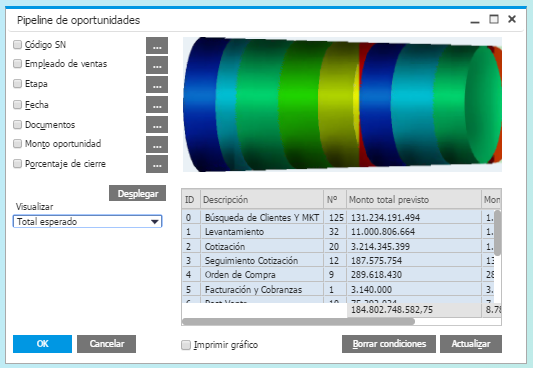This screenshot has height=368, width=533.
Task: Open the ellipsis selector for Código SN
Action: pyautogui.click(x=157, y=46)
